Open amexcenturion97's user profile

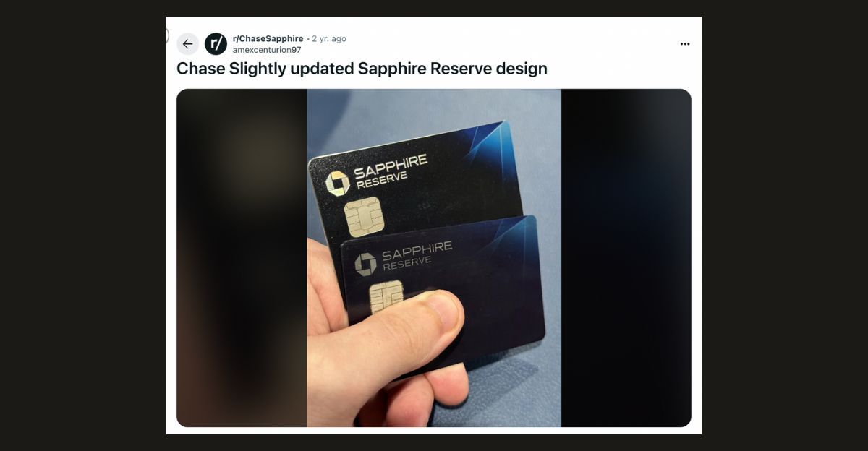(x=267, y=50)
